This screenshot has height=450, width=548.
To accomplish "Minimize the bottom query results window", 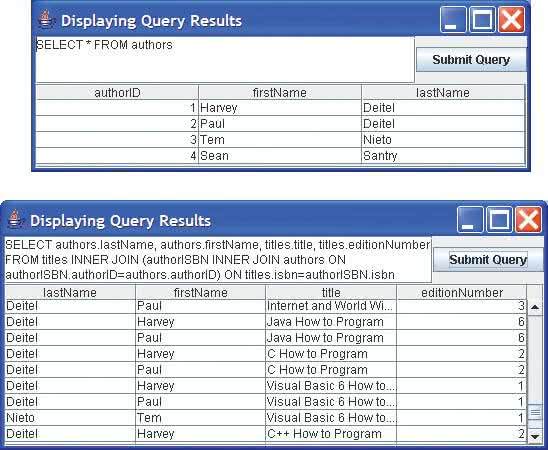I will (470, 219).
